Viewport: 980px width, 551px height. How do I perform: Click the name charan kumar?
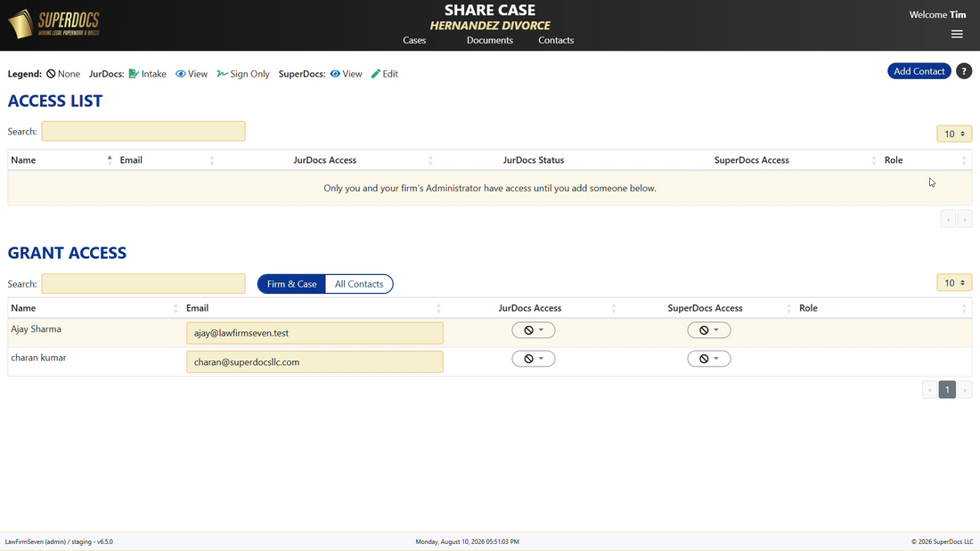[x=38, y=358]
